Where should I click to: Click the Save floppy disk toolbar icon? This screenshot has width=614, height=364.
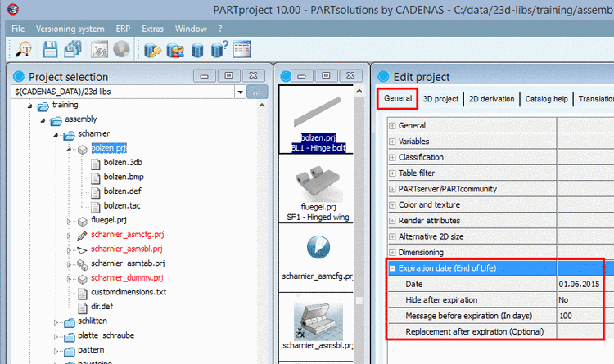(50, 49)
